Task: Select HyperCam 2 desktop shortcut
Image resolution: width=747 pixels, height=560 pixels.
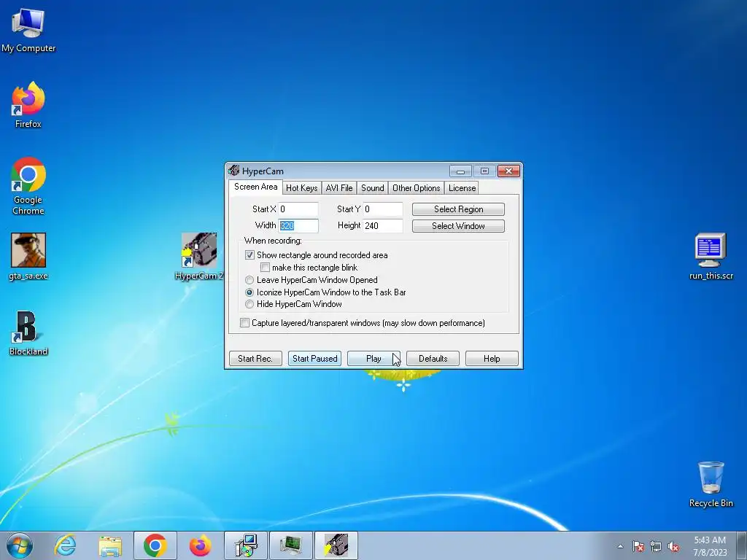Action: tap(199, 256)
